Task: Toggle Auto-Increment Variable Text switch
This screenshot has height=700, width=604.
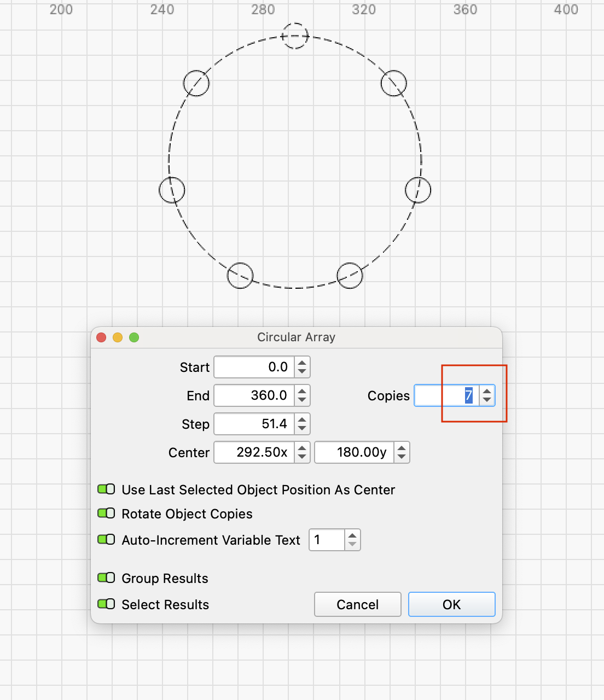Action: coord(106,539)
